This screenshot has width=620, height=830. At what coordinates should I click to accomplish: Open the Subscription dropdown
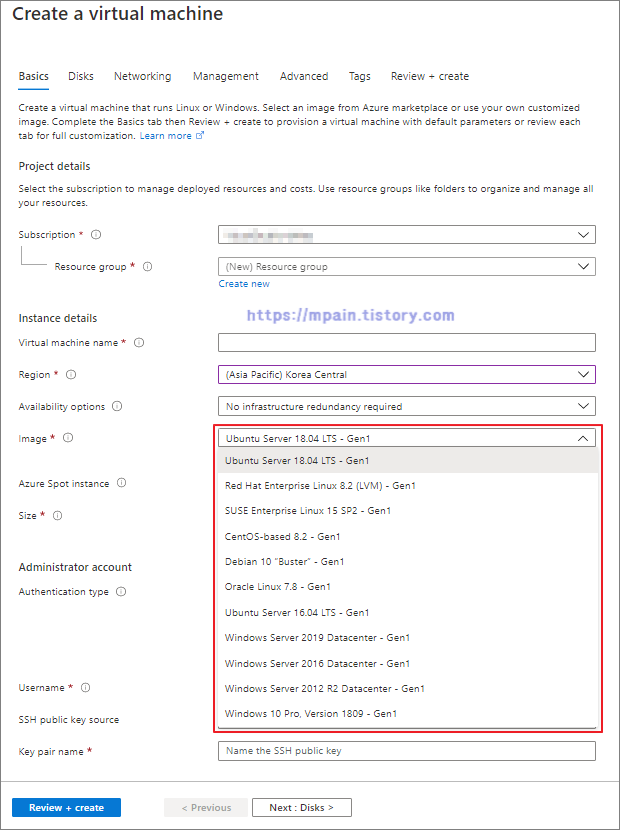(407, 234)
